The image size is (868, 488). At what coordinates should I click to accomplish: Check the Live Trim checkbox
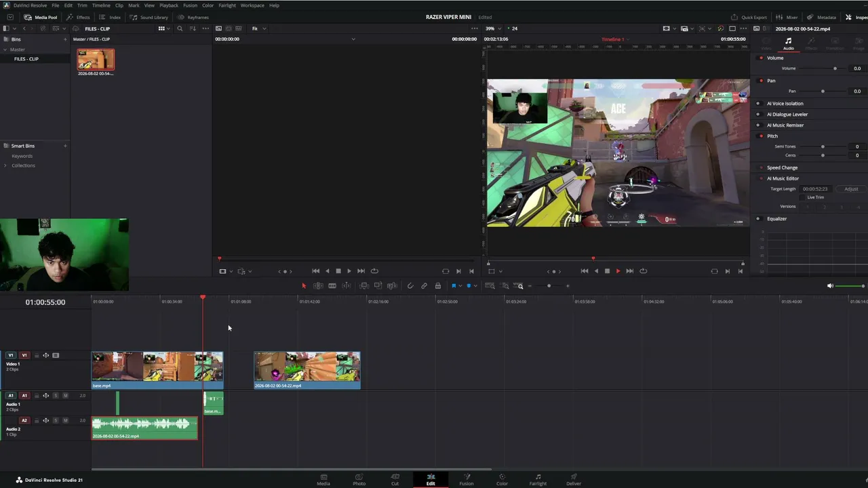coord(802,197)
